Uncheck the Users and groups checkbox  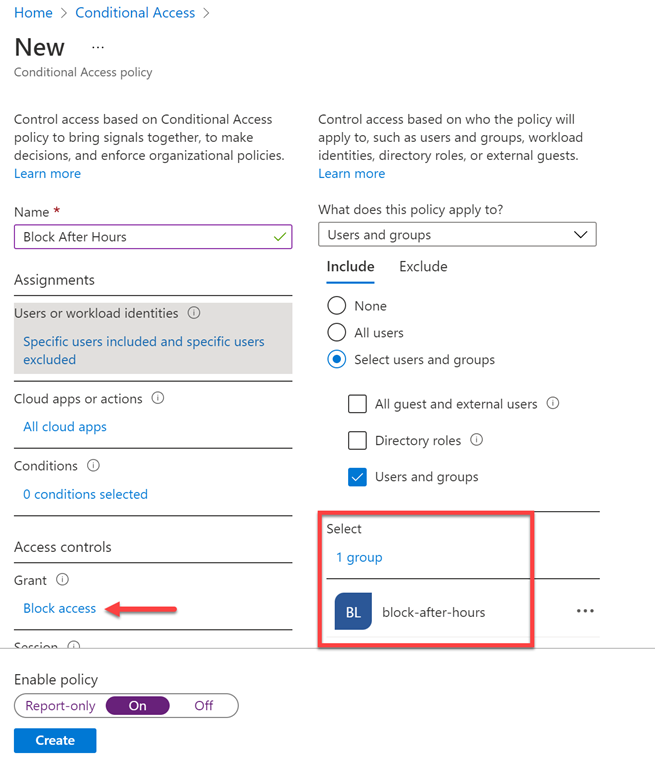point(357,477)
